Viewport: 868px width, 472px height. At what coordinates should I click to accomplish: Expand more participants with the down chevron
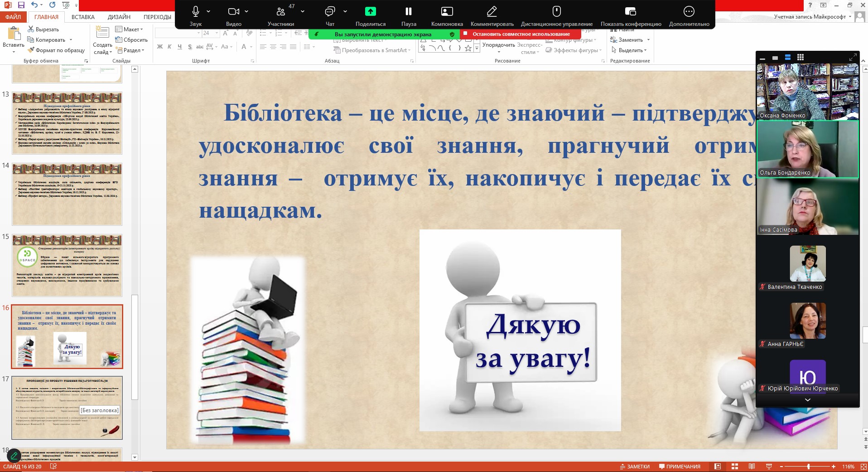(x=807, y=400)
